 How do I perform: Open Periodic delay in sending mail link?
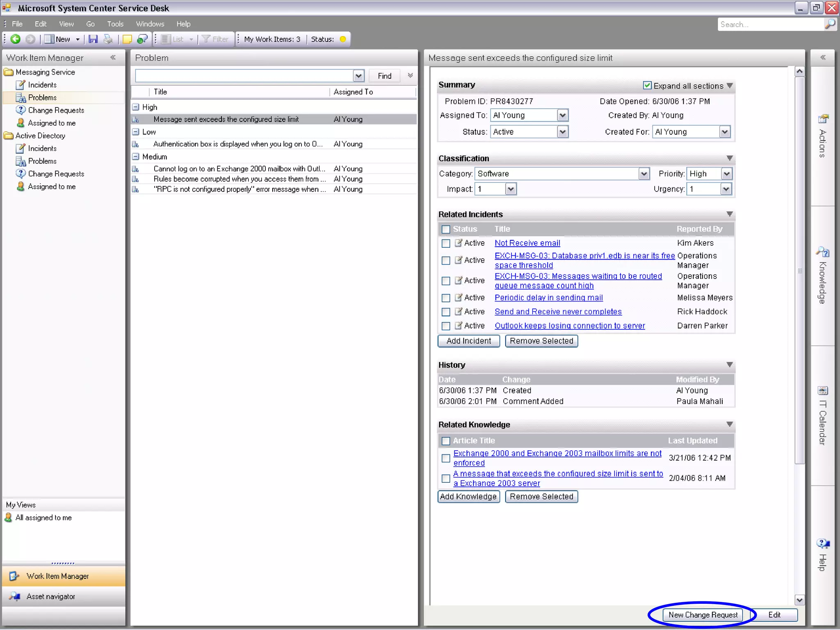[548, 298]
